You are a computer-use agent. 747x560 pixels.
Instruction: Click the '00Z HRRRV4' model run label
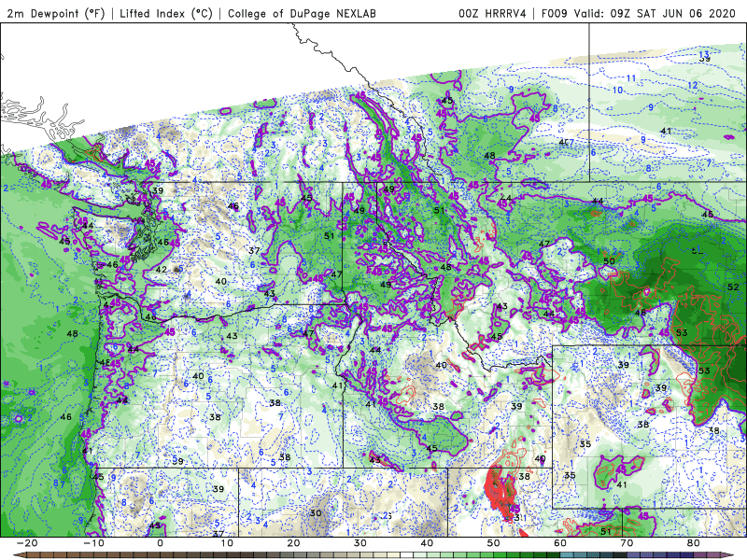coord(492,13)
